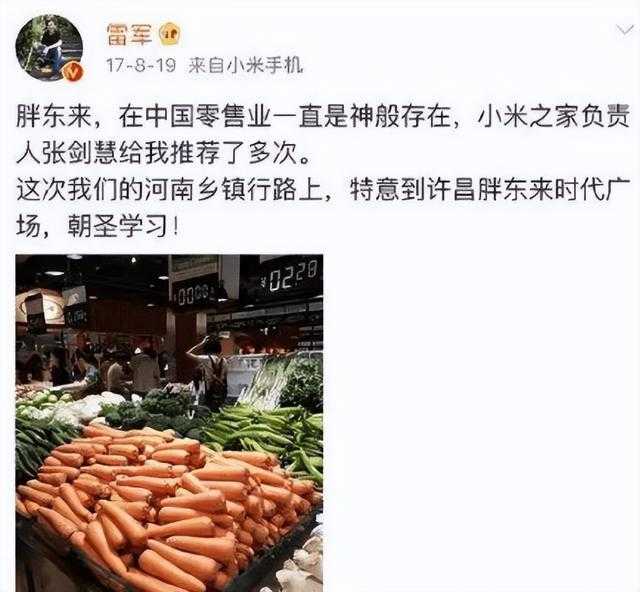Click the 朝圣学习 text ending the post
Screen dimensions: 640x592
click(x=117, y=226)
